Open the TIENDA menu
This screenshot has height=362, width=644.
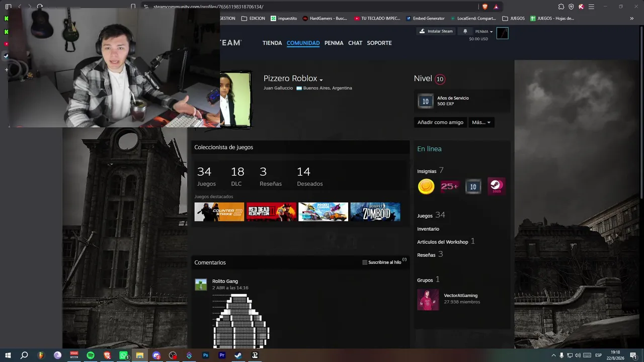point(272,43)
